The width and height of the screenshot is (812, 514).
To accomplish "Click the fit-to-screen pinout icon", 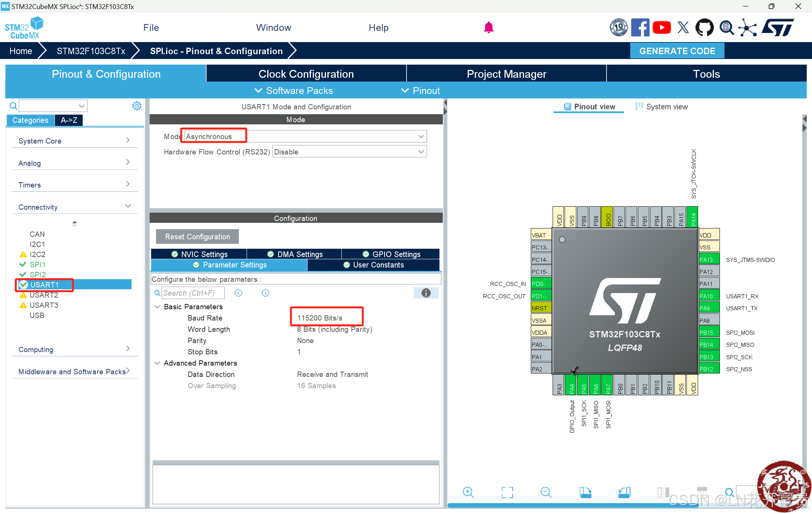I will pyautogui.click(x=507, y=492).
